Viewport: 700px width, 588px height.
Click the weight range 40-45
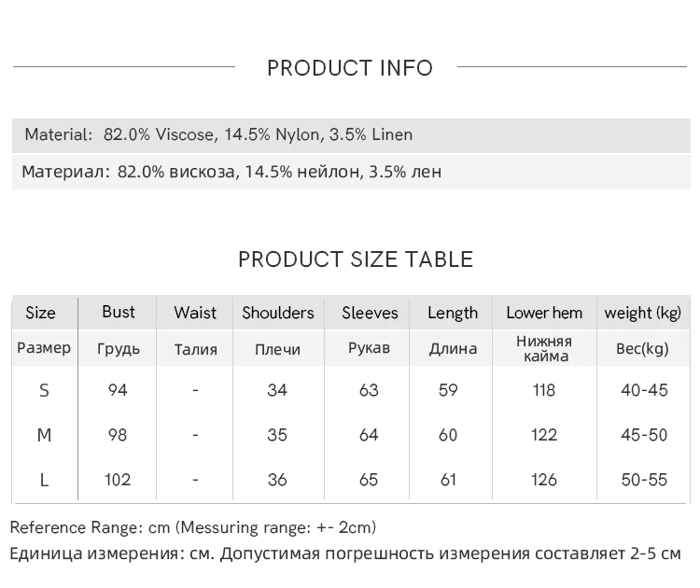644,390
